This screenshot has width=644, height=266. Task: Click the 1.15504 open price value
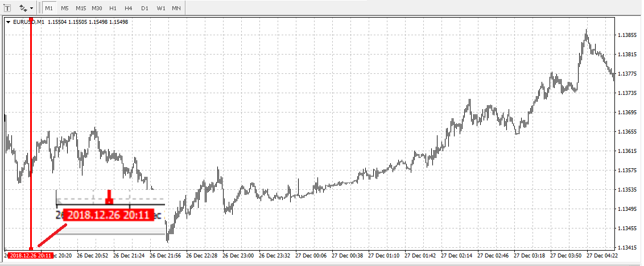click(x=56, y=22)
